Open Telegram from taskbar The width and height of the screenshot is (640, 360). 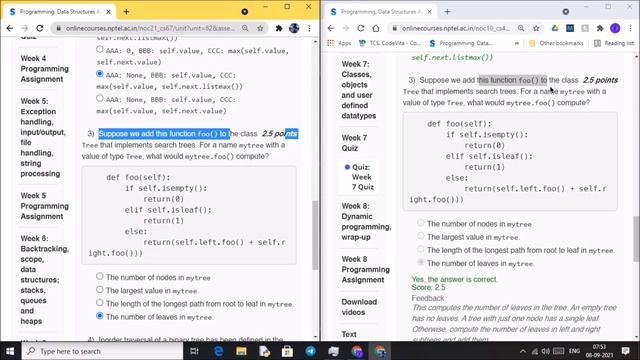[310, 351]
